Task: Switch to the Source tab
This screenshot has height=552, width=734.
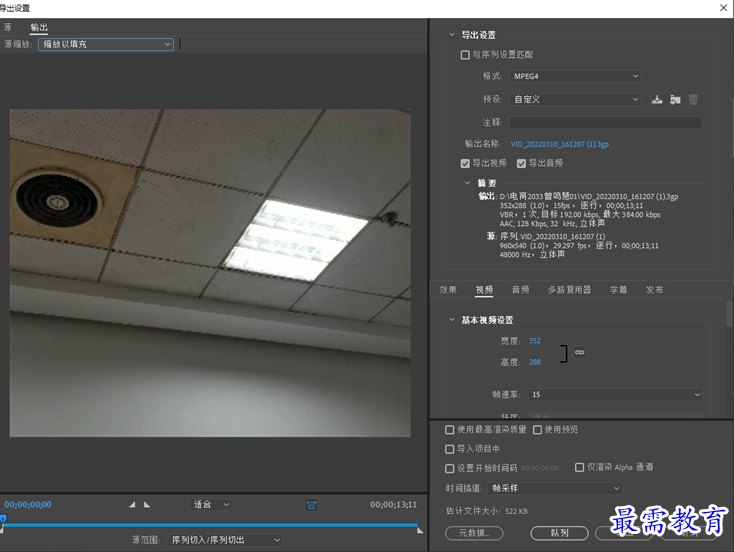Action: 7,27
